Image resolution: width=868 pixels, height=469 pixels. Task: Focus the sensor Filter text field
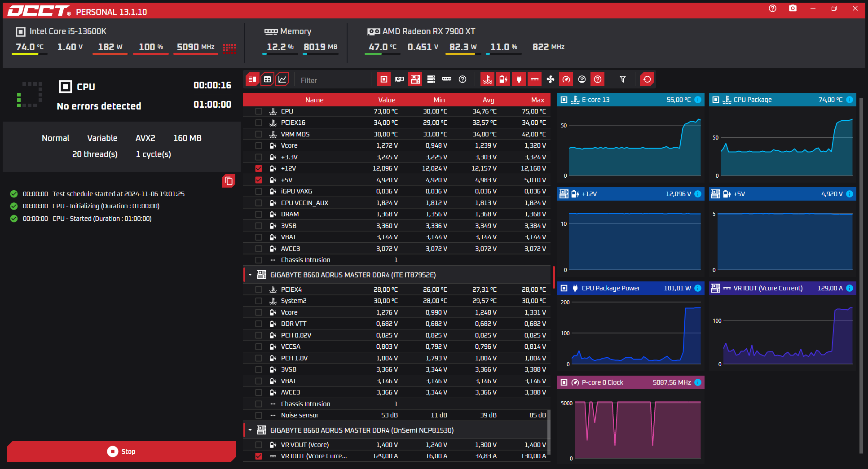(333, 80)
